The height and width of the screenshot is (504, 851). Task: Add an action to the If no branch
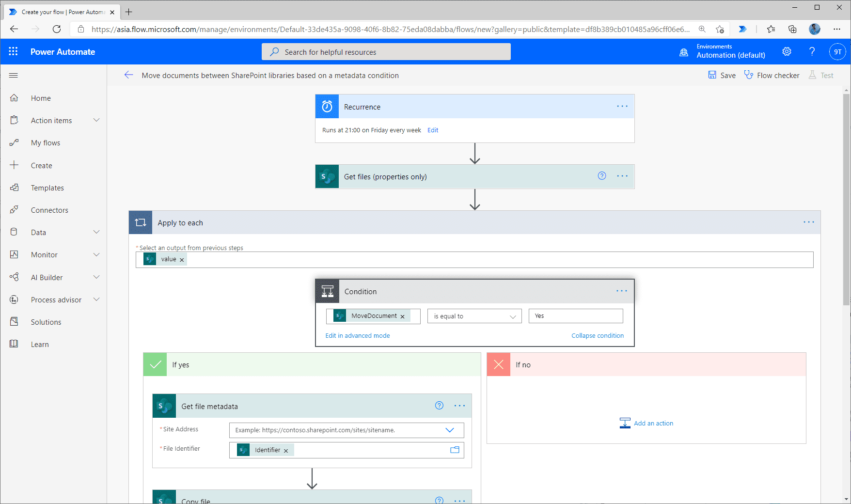[x=646, y=423]
